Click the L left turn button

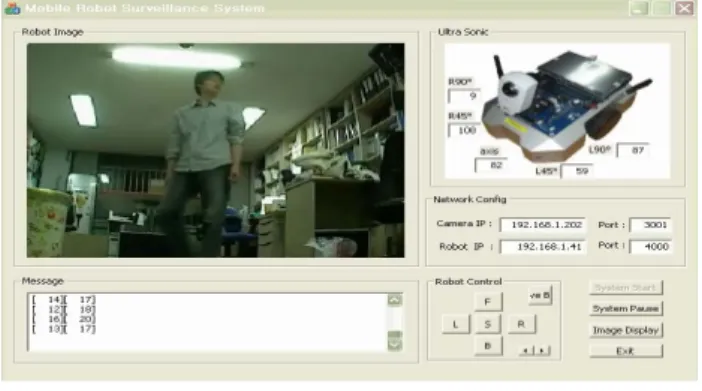coord(456,324)
